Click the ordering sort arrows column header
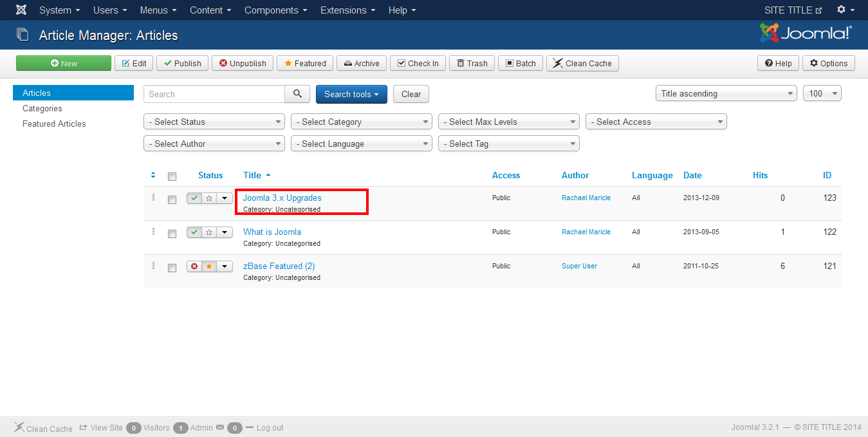 tap(153, 175)
